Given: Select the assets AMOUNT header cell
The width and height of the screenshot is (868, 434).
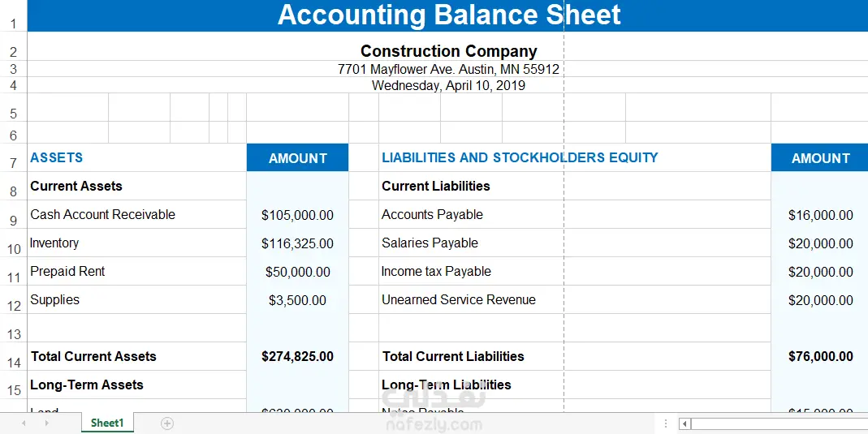Looking at the screenshot, I should point(298,157).
